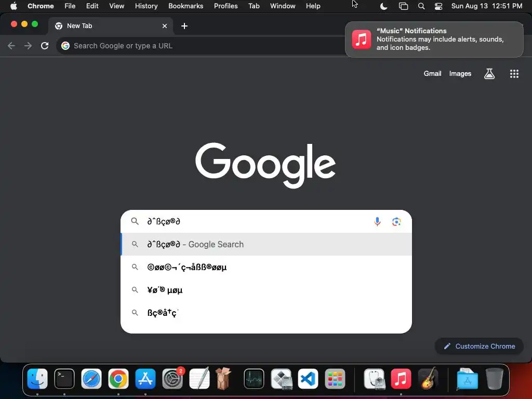The height and width of the screenshot is (399, 532).
Task: Open a new tab with the plus button
Action: coord(184,26)
